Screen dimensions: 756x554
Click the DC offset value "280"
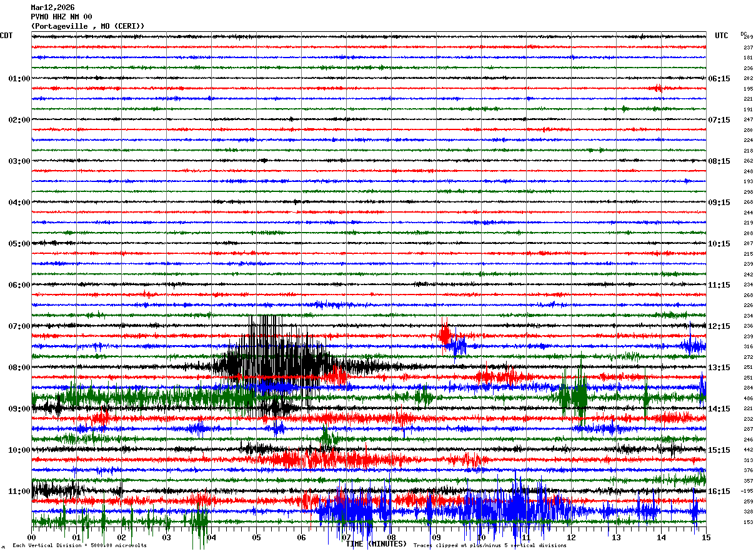point(748,130)
